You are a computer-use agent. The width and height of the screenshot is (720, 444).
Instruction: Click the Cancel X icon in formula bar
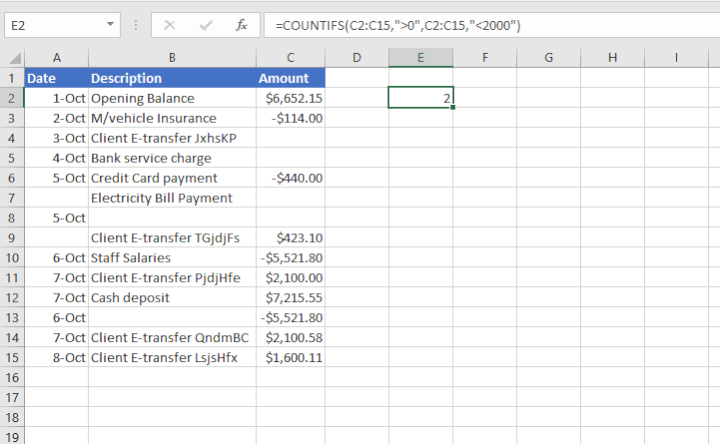(x=170, y=25)
